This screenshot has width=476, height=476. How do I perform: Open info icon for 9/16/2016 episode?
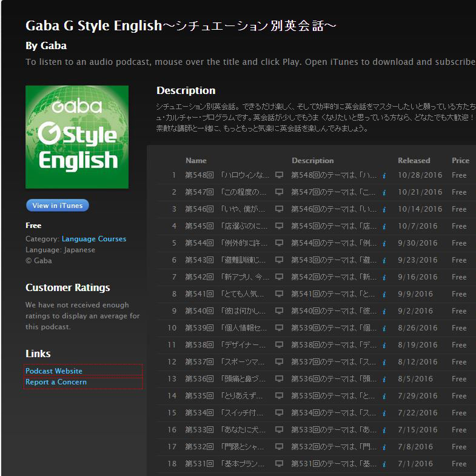(x=384, y=278)
